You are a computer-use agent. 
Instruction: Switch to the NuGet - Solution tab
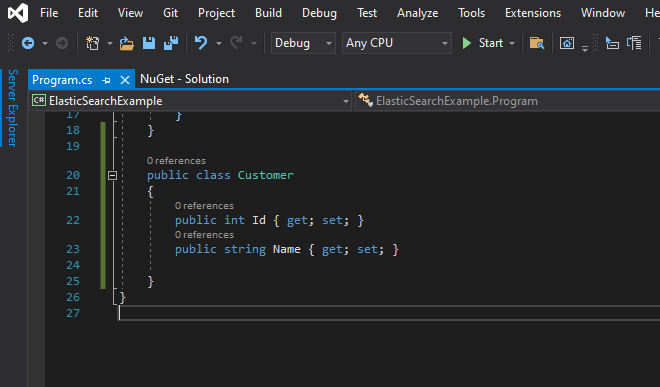[184, 79]
